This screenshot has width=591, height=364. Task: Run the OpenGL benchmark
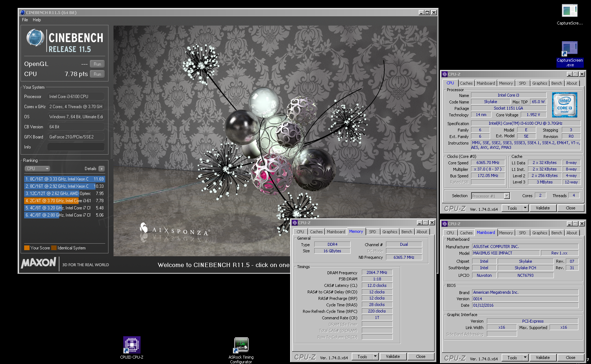pos(97,64)
